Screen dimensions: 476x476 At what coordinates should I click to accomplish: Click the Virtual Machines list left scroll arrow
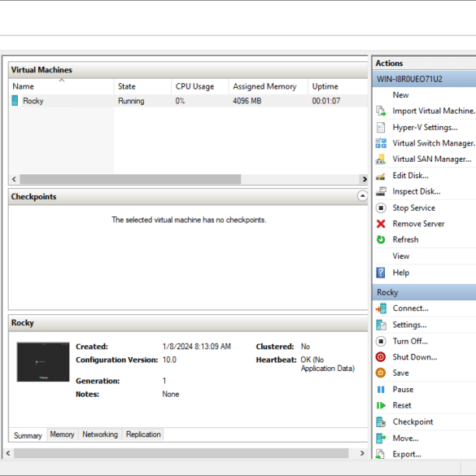click(x=14, y=179)
